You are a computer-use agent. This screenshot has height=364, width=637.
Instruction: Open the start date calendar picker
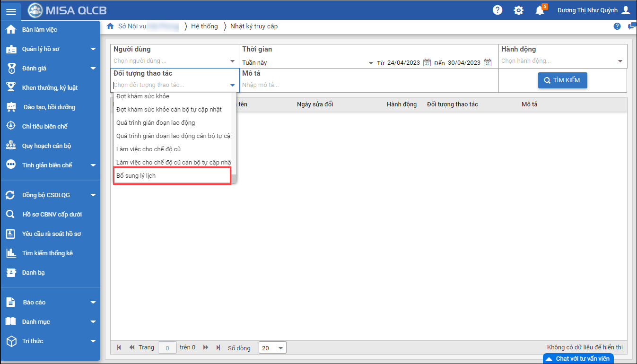coord(427,62)
